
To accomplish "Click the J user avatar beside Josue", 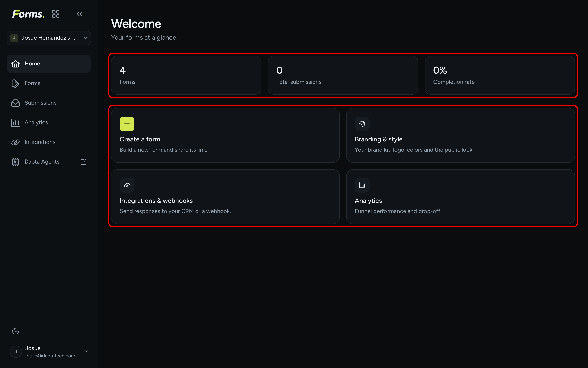I will coord(16,351).
